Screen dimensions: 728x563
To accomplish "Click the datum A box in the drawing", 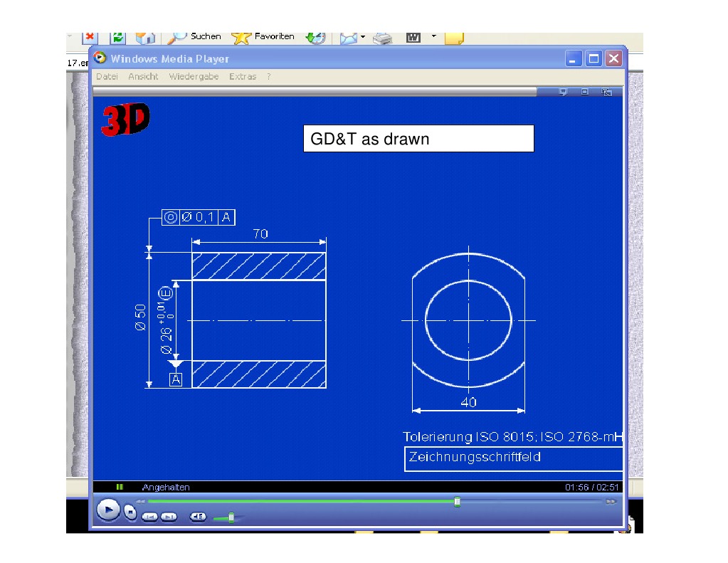I will click(176, 379).
